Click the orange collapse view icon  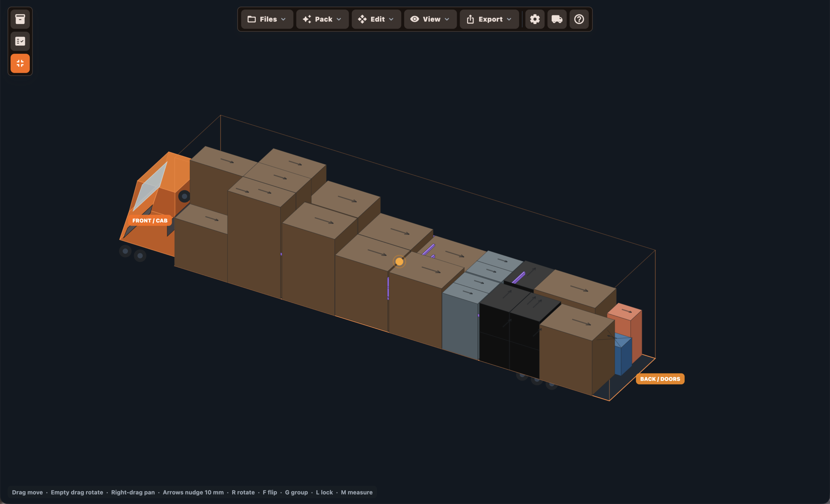pyautogui.click(x=20, y=63)
